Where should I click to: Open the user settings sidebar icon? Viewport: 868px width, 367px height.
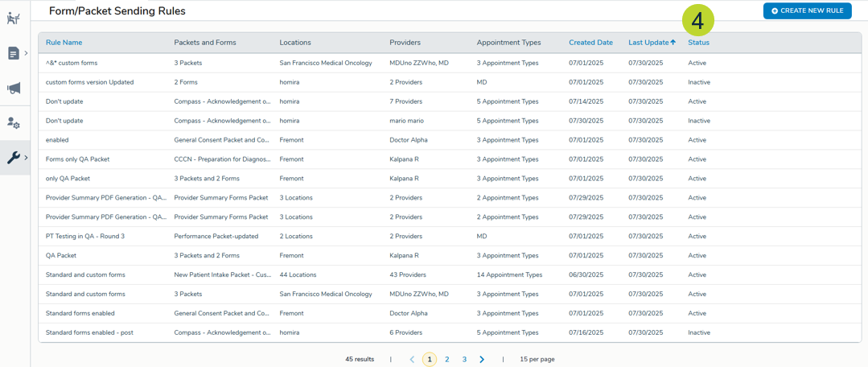14,123
